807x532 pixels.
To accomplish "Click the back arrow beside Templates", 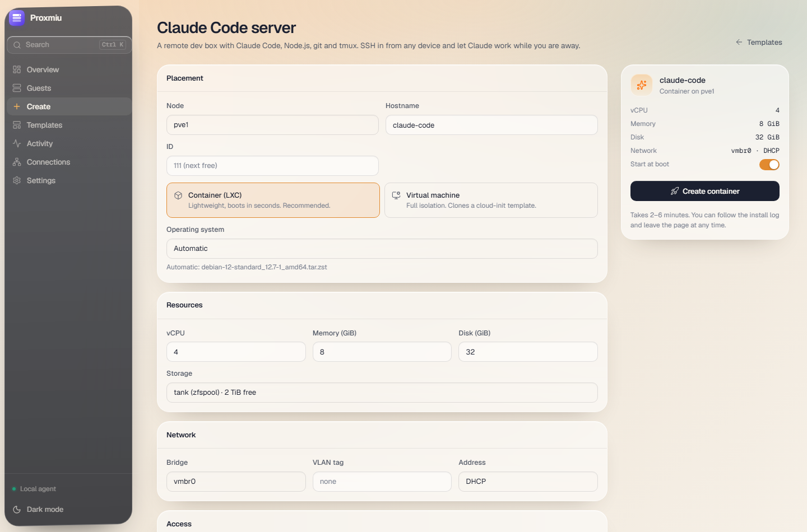I will [739, 42].
